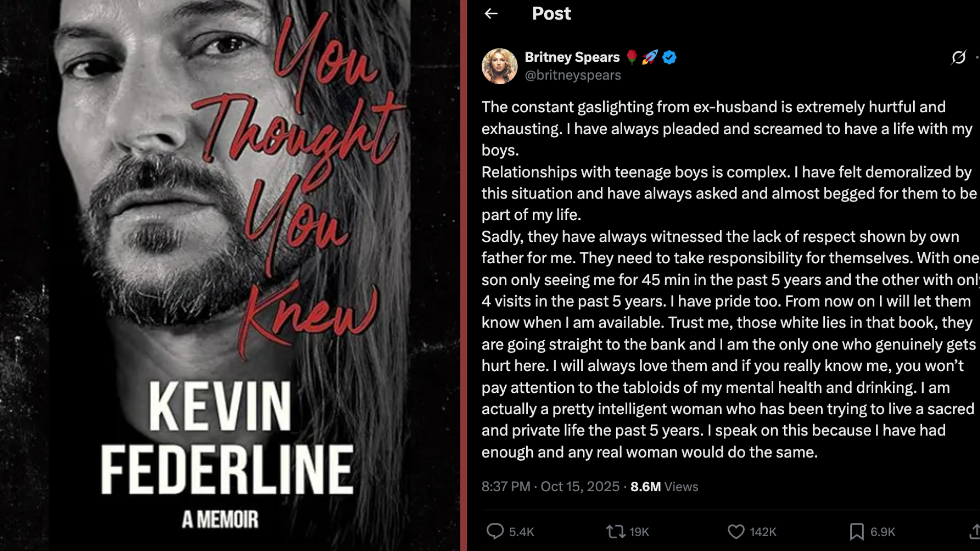980x551 pixels.
Task: Open Britney Spears profile avatar
Action: click(499, 66)
